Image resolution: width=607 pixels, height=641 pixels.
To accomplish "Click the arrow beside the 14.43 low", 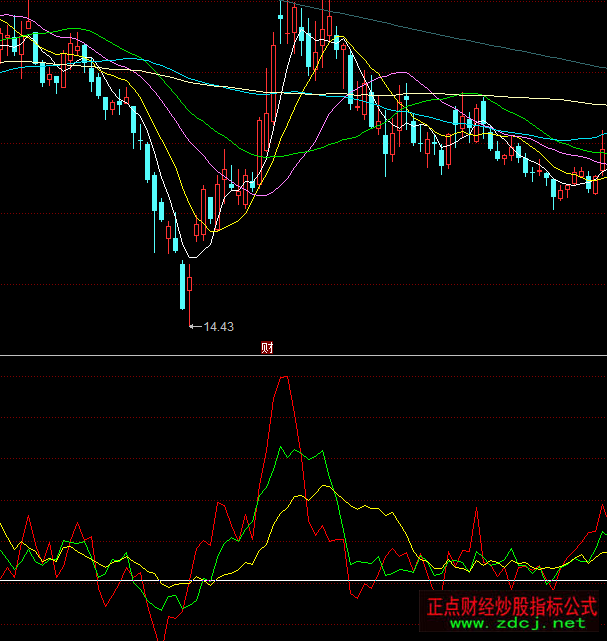I will (195, 326).
